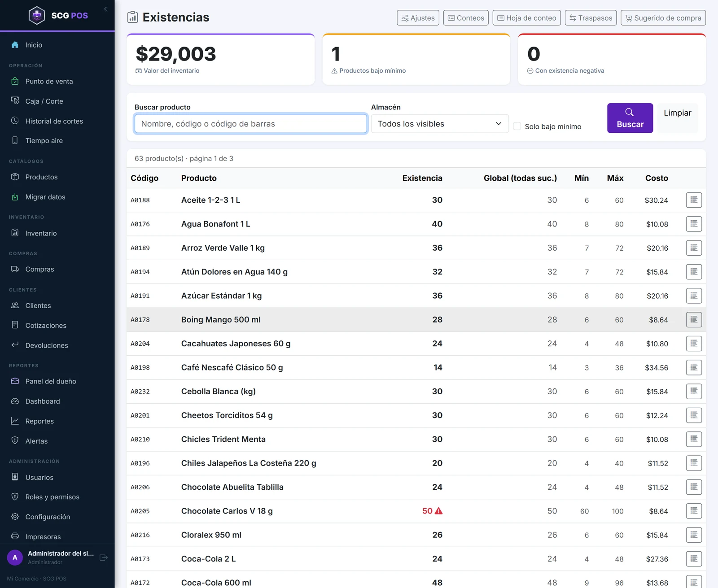This screenshot has width=718, height=588.
Task: Enable the Solo bajo mínimo checkbox
Action: (517, 126)
